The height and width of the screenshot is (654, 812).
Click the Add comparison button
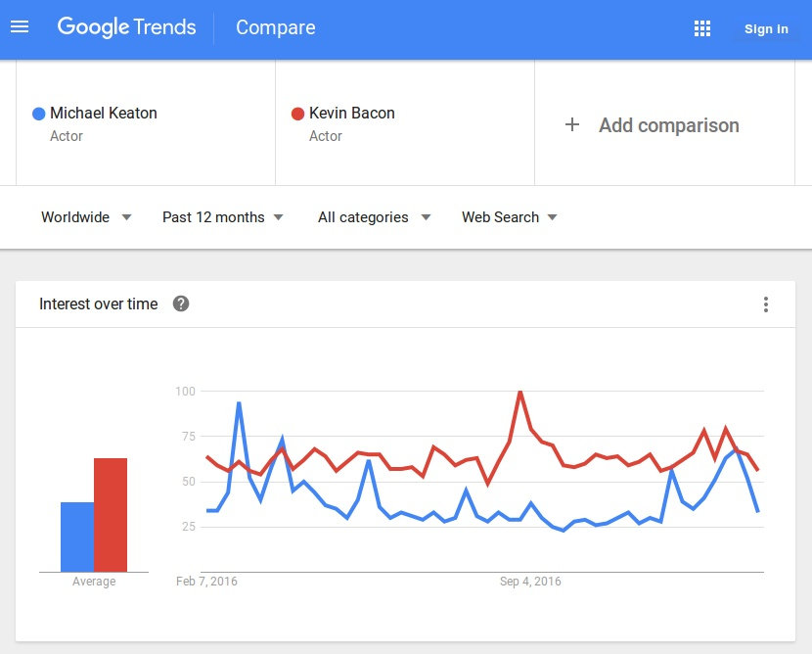(x=668, y=125)
